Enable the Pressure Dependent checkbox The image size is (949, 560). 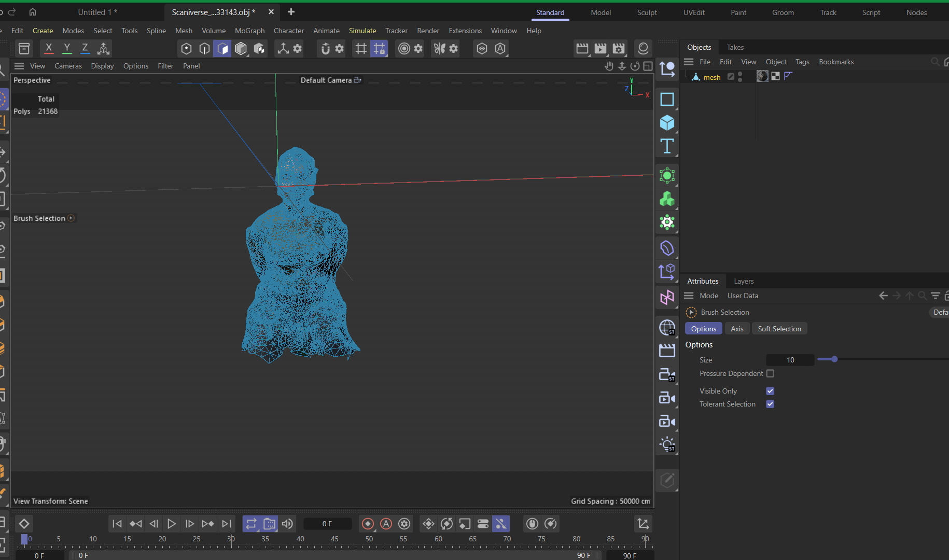(770, 373)
